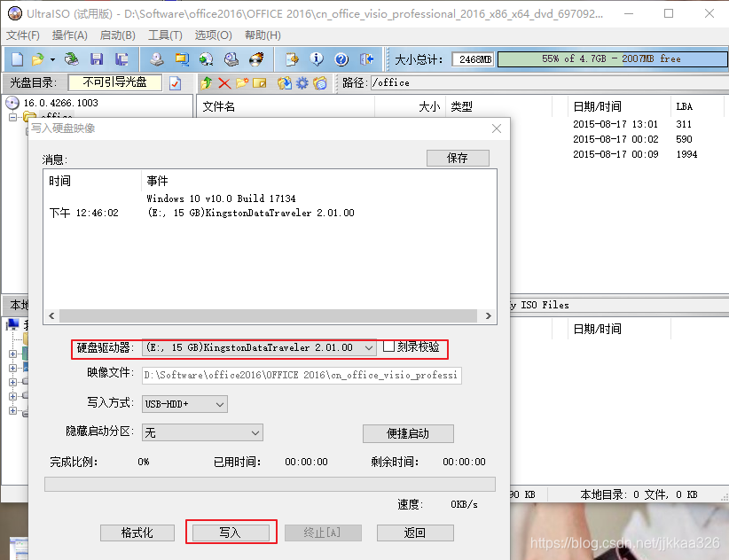Viewport: 729px width, 560px height.
Task: Collapse the office folder tree node
Action: click(x=12, y=117)
